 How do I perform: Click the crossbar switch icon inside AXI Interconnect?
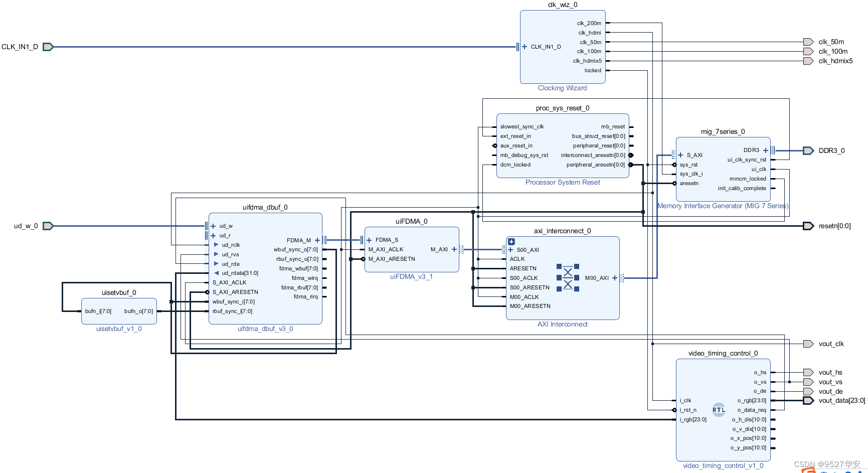pos(567,277)
